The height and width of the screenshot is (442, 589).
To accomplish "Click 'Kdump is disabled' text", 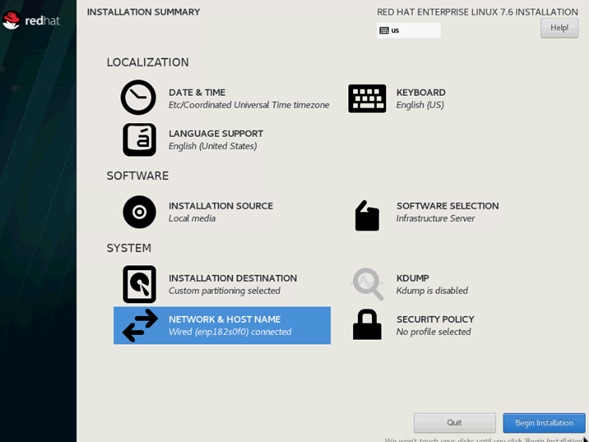I will click(432, 291).
